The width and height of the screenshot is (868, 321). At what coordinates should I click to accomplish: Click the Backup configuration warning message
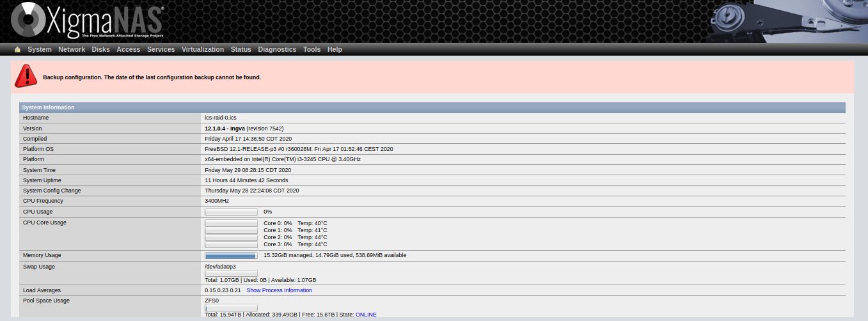tap(152, 77)
